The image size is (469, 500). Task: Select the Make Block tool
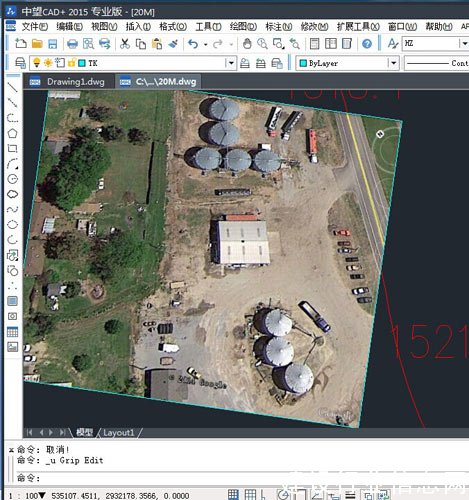tap(12, 270)
